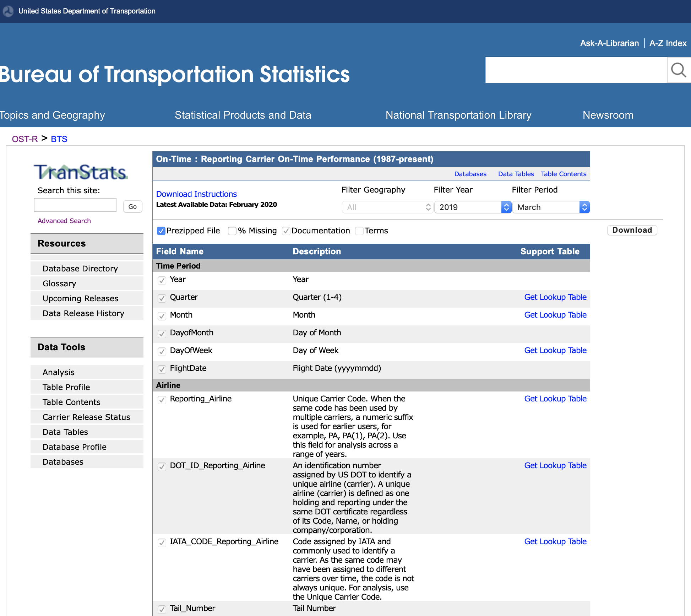Click the Go search button
This screenshot has height=616, width=691.
(132, 206)
